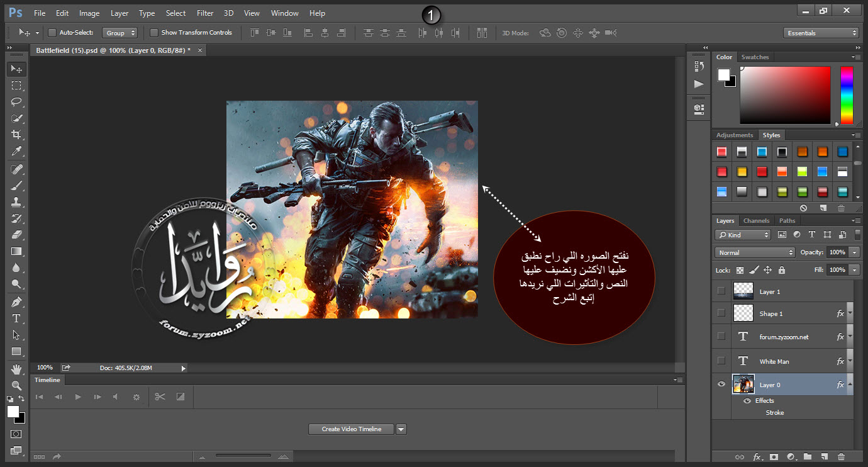This screenshot has height=467, width=868.
Task: Open the Fill slider dropdown
Action: (854, 269)
